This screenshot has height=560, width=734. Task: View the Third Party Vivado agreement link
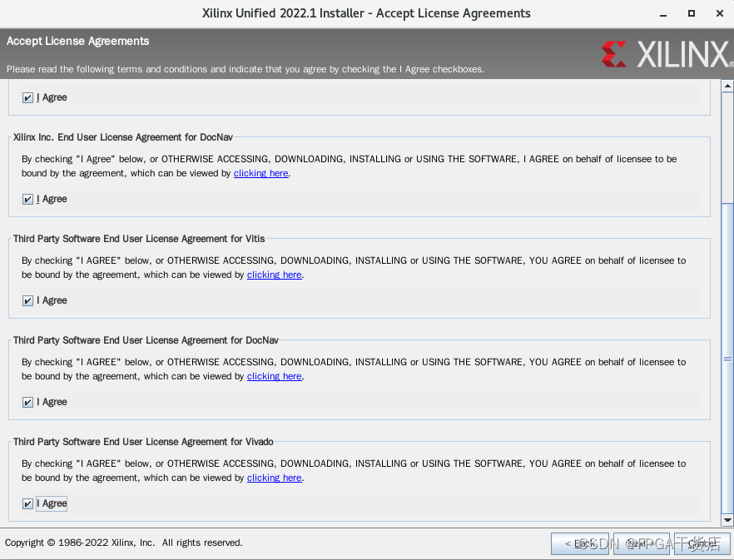[x=275, y=478]
